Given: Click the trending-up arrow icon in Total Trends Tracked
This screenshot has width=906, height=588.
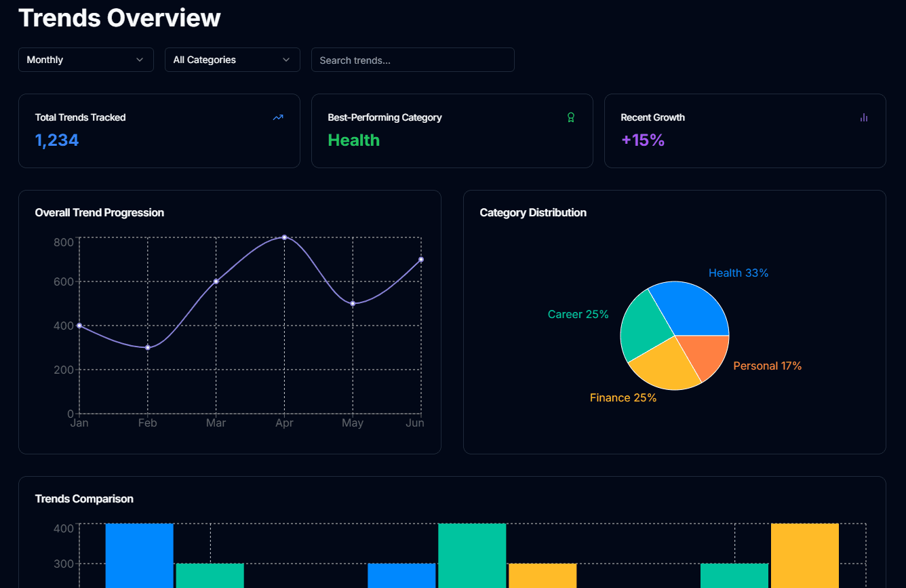Looking at the screenshot, I should pyautogui.click(x=278, y=117).
